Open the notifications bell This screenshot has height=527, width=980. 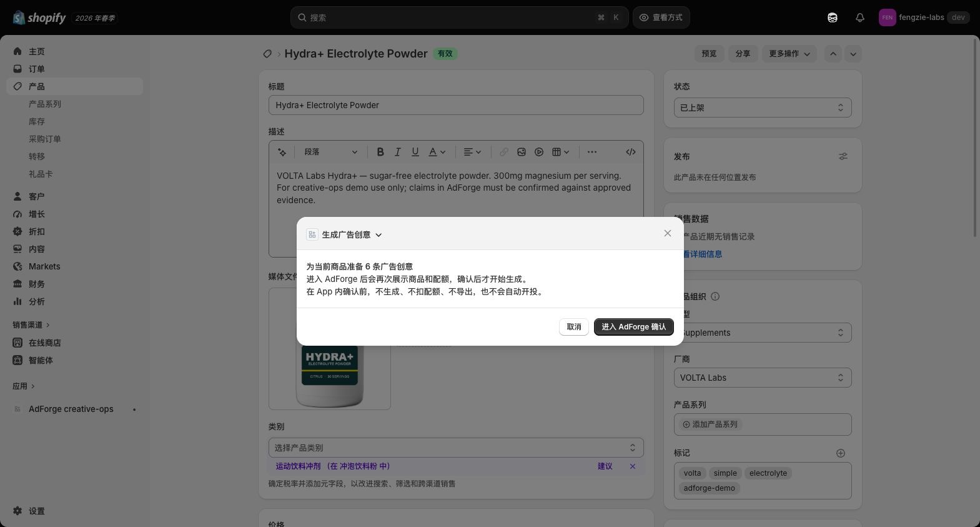(860, 18)
